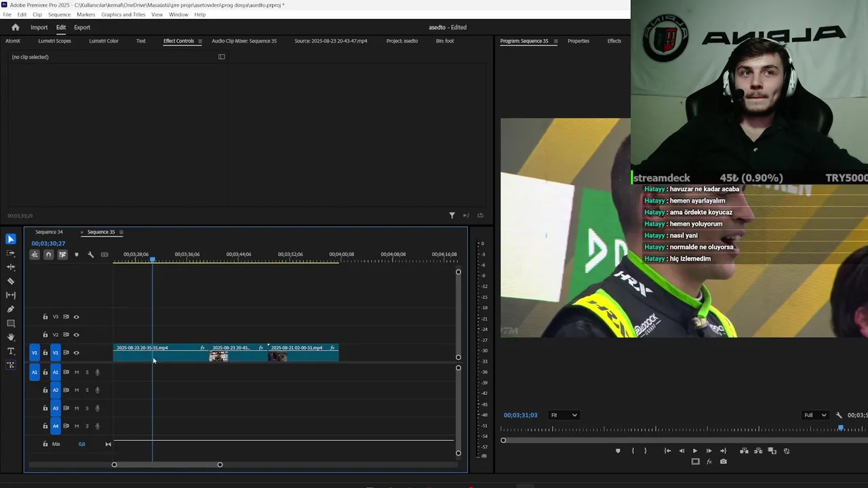Viewport: 868px width, 488px height.
Task: Toggle global FX mute in Program monitor
Action: coord(709,462)
